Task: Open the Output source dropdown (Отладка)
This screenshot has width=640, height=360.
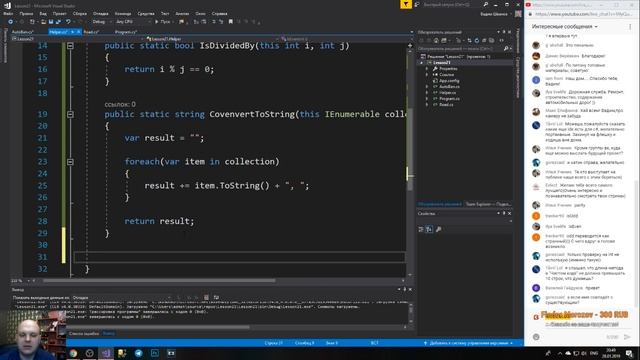Action: coord(122,298)
